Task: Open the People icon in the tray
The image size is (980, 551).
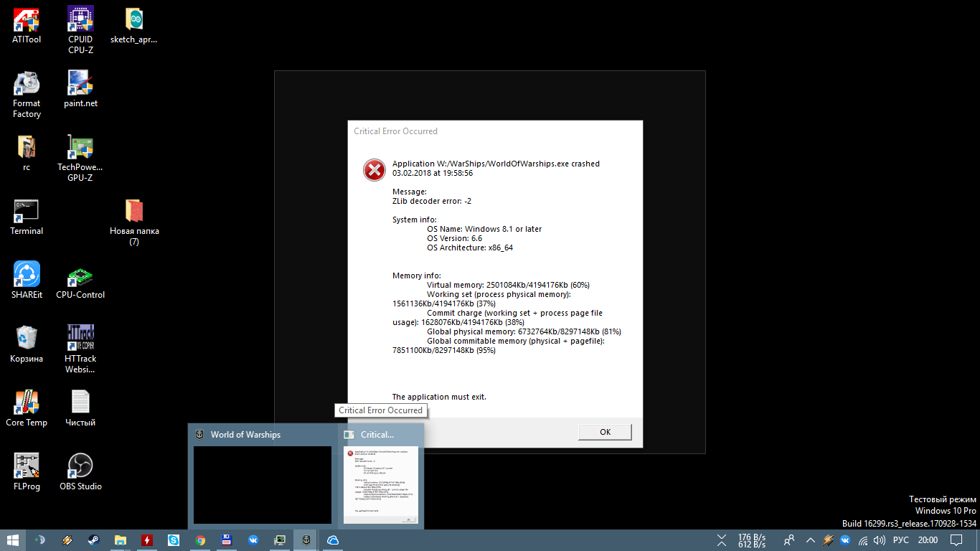Action: (789, 540)
